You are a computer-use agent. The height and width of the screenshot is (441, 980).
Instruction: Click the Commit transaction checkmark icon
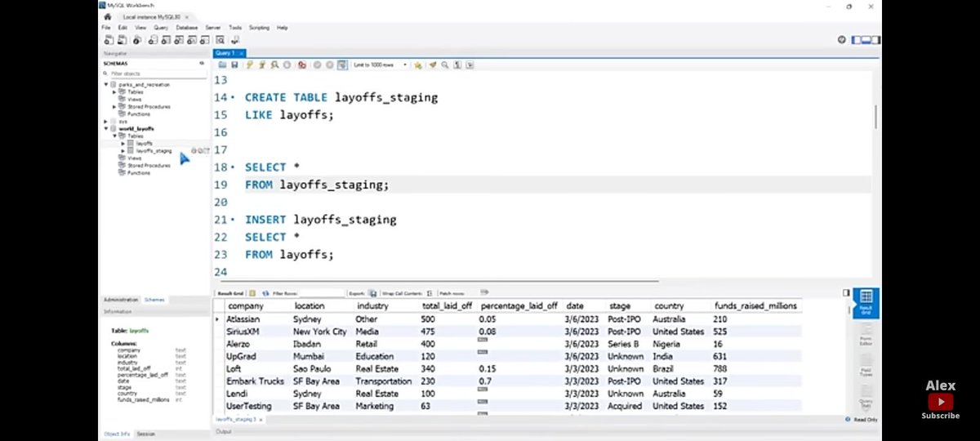pos(317,65)
